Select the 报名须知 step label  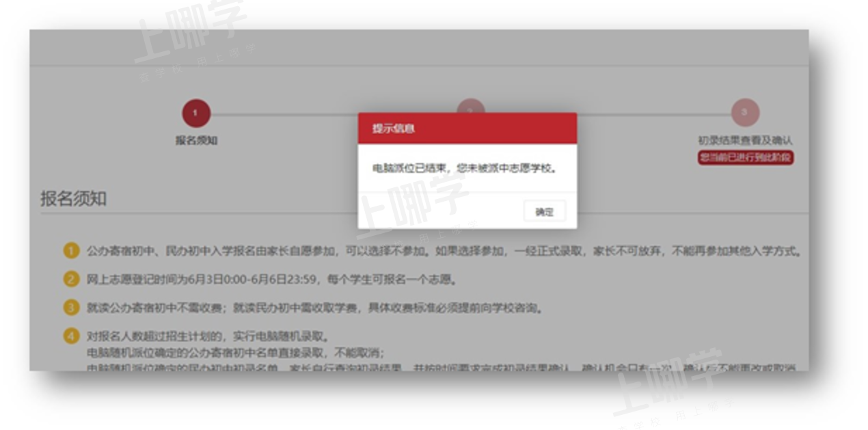tap(196, 139)
